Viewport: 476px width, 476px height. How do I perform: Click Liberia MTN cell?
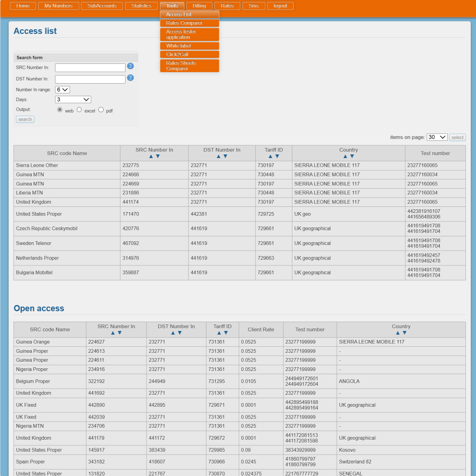tap(67, 193)
